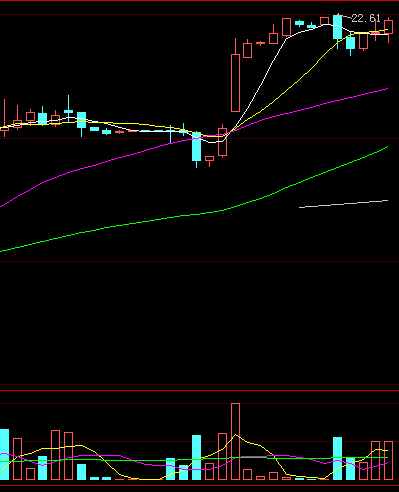
Task: Click the 22.61 high price label
Action: pos(366,18)
